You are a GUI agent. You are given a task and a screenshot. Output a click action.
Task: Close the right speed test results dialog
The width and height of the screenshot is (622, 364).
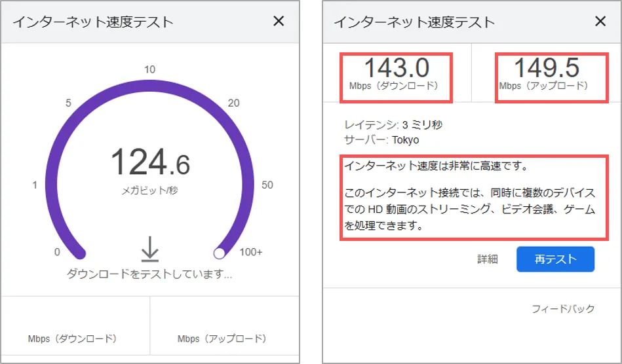(600, 21)
